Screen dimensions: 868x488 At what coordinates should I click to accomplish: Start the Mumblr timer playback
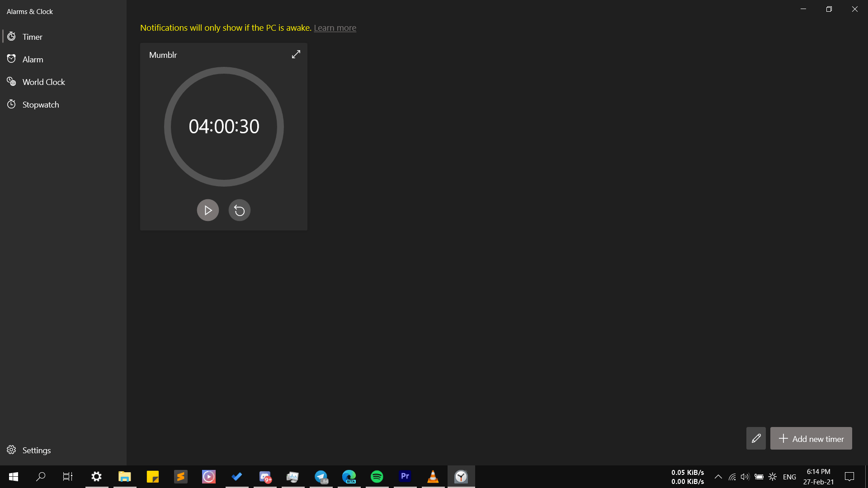[208, 210]
